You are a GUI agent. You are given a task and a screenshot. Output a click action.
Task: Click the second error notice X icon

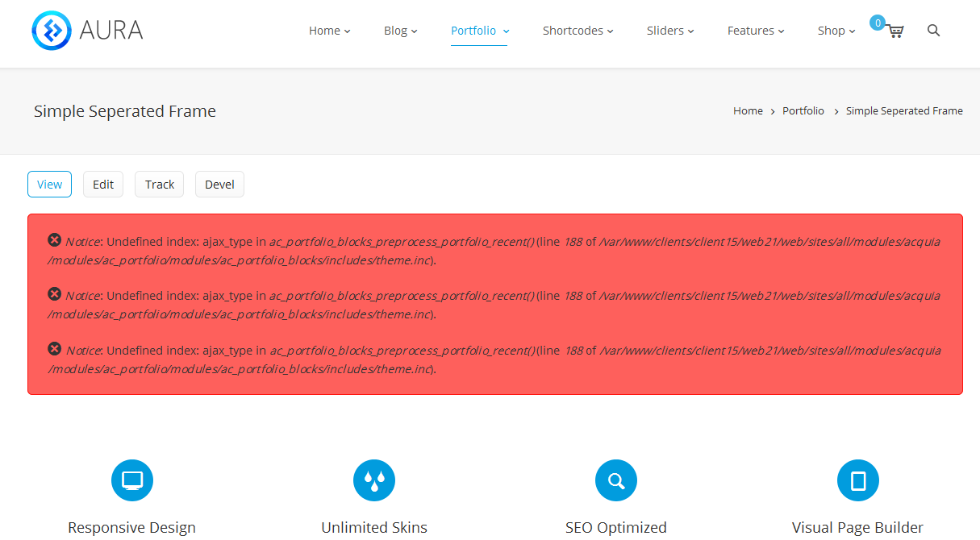55,293
